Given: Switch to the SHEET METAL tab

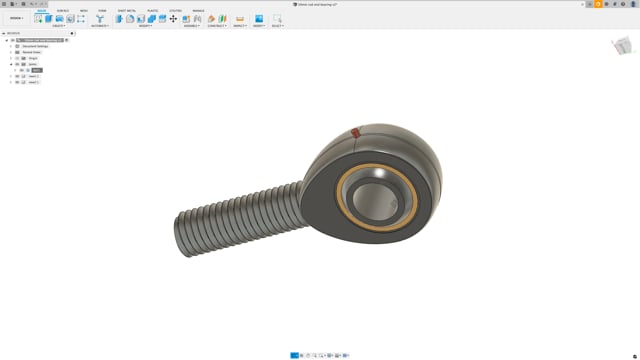Looking at the screenshot, I should coord(127,11).
